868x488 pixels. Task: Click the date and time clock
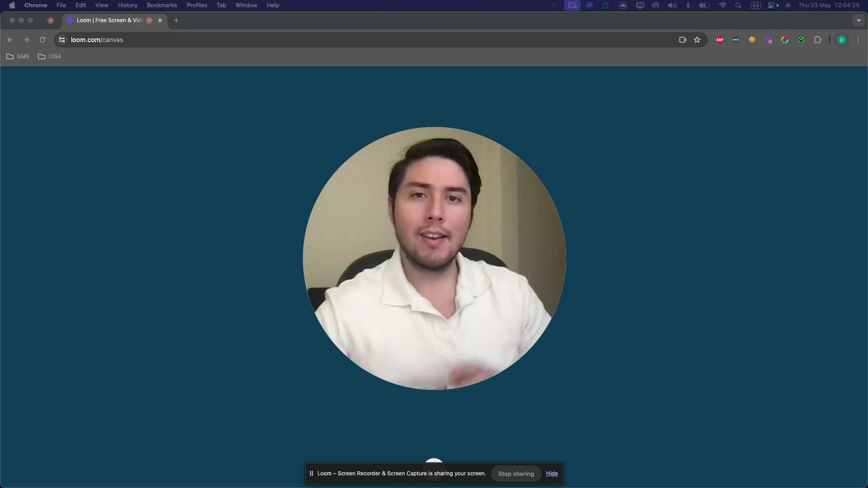coord(829,5)
